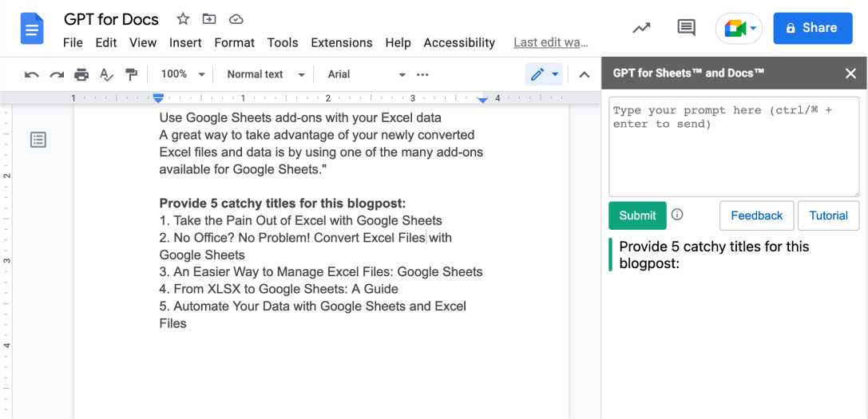Open the activity dashboard trend icon
The height and width of the screenshot is (419, 868).
[641, 28]
